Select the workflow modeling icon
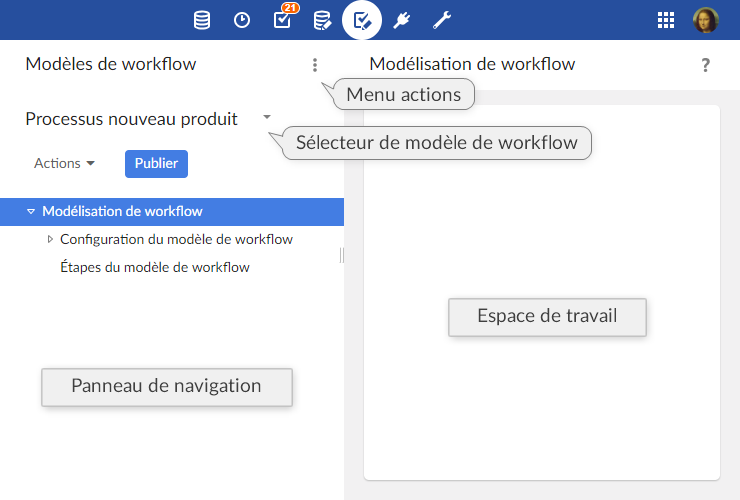This screenshot has width=740, height=500. (362, 20)
